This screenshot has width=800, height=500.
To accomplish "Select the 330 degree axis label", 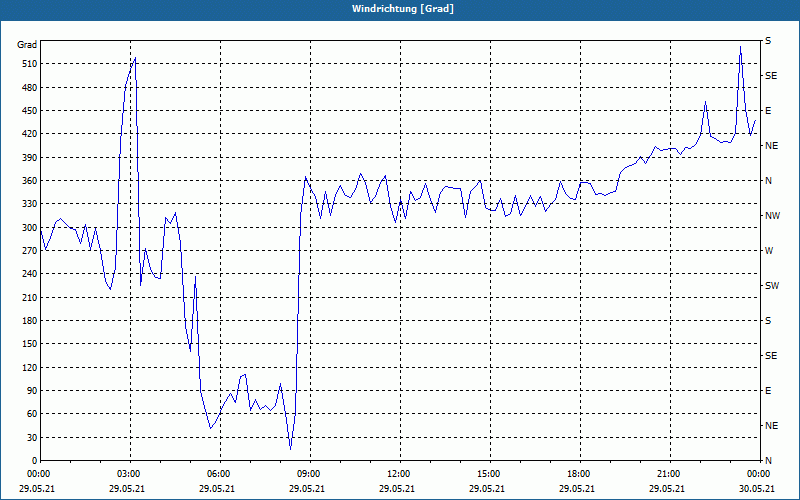I will (x=30, y=204).
